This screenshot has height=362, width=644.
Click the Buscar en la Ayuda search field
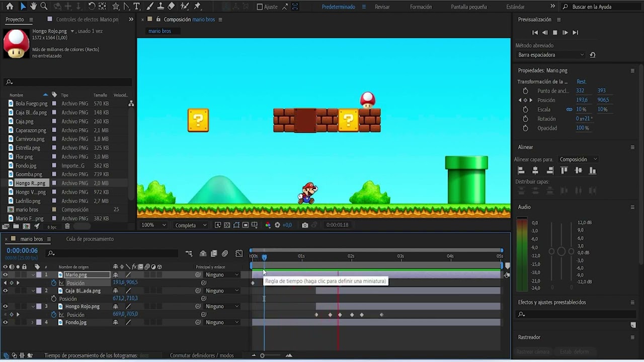coord(601,7)
